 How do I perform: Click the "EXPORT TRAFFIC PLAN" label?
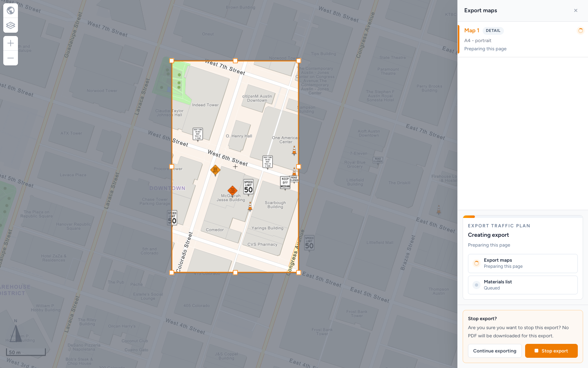(499, 226)
